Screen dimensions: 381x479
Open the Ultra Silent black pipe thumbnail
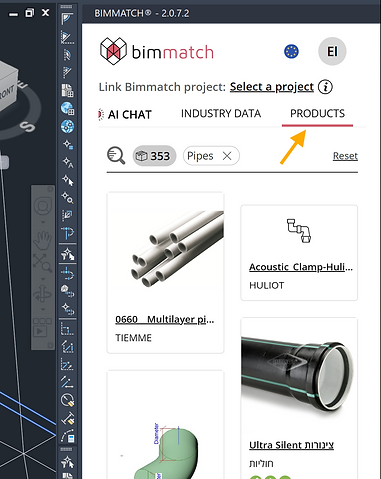click(299, 376)
